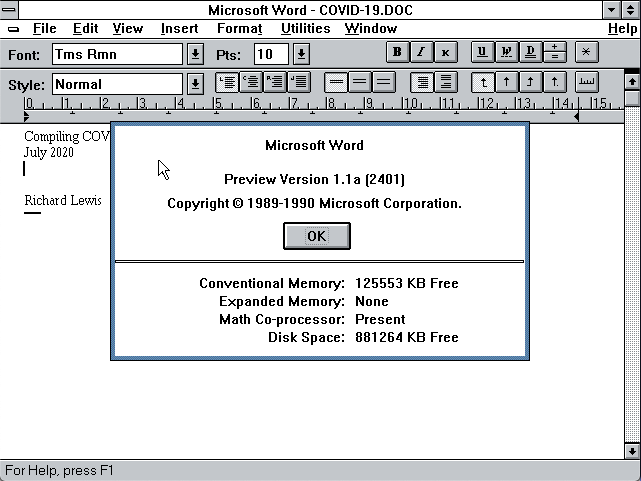Screen dimensions: 641x481
Task: Click the left indent marker on ruler
Action: [26, 117]
